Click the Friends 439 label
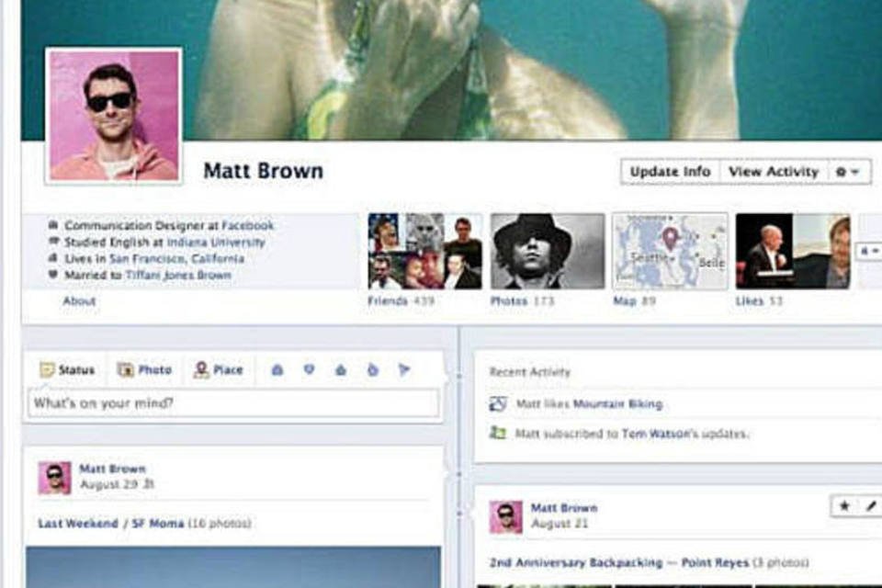The image size is (882, 588). pyautogui.click(x=401, y=301)
